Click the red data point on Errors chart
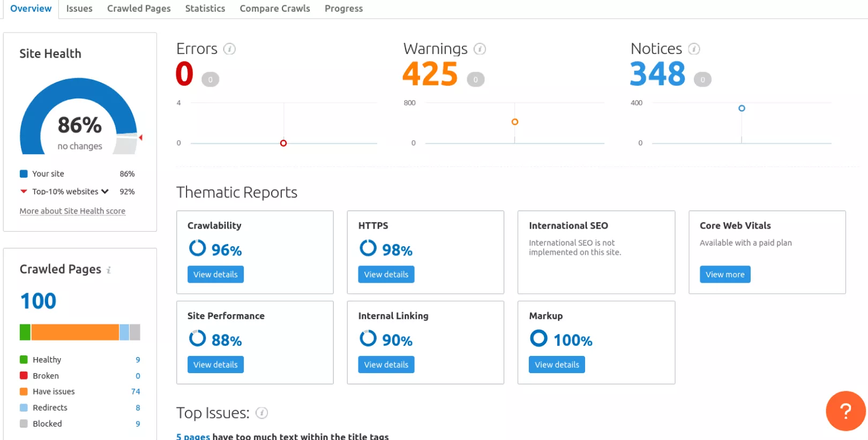The image size is (868, 440). pos(283,143)
